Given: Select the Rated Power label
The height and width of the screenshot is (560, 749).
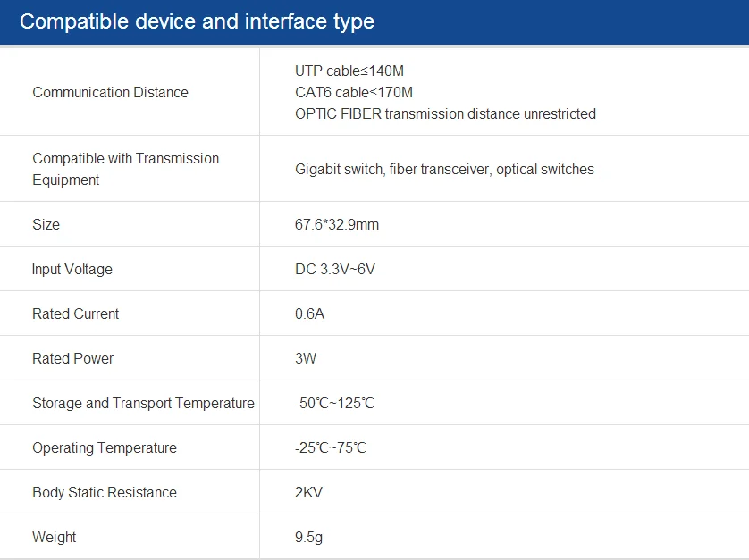Looking at the screenshot, I should 72,358.
